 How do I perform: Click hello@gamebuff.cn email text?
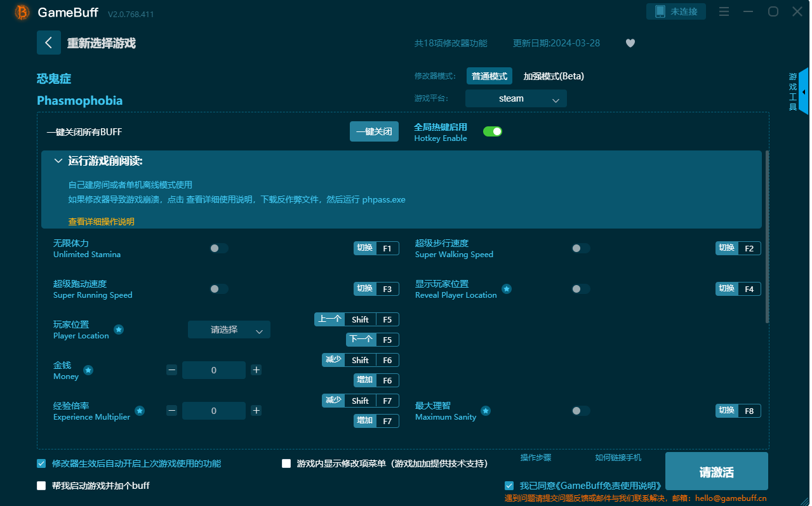click(731, 498)
